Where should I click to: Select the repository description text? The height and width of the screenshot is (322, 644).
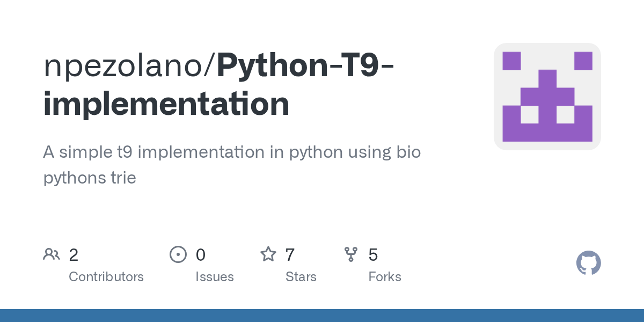pyautogui.click(x=232, y=165)
